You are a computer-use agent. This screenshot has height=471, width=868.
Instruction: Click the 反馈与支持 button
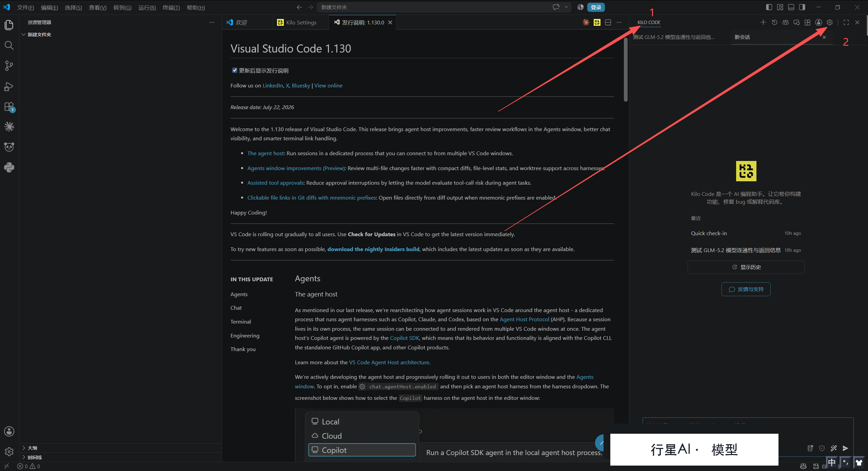(746, 289)
